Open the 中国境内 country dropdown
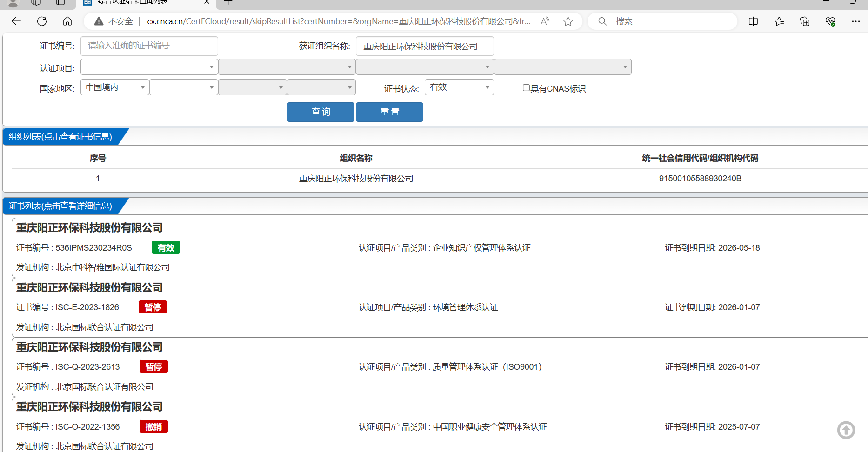The height and width of the screenshot is (452, 868). coord(114,87)
